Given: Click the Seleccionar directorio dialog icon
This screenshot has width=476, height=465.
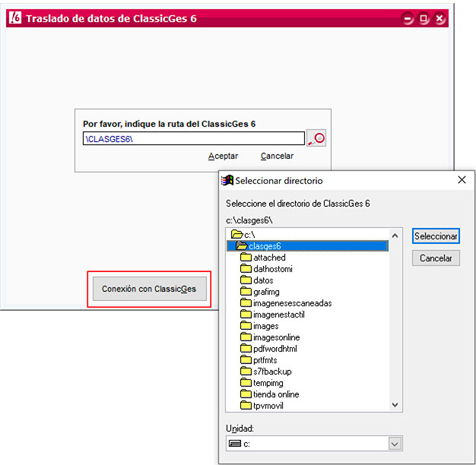Looking at the screenshot, I should 227,180.
